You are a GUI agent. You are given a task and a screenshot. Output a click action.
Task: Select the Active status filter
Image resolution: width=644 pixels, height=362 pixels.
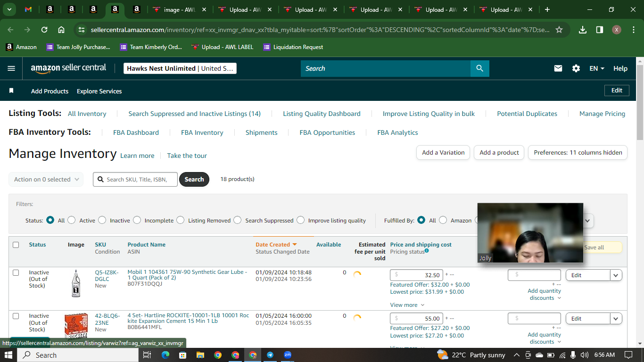[x=72, y=220]
